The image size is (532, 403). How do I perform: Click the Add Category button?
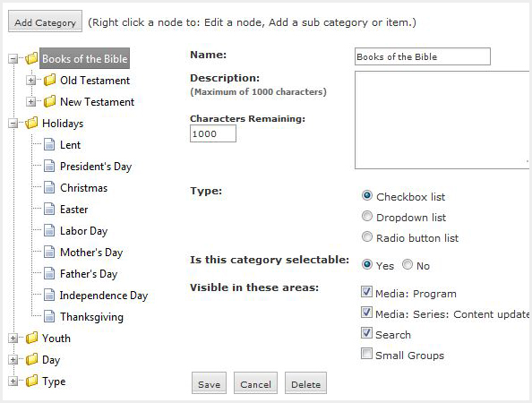click(45, 21)
